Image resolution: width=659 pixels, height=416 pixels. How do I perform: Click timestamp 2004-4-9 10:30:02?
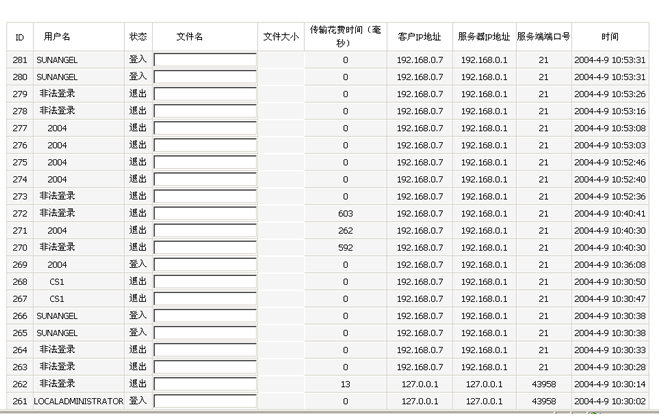(x=610, y=401)
